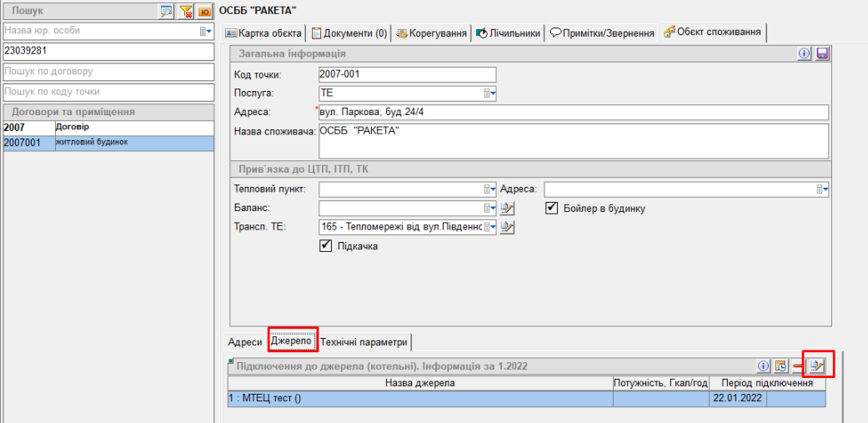868x423 pixels.
Task: Click the Пошук по договору input field
Action: (x=108, y=71)
